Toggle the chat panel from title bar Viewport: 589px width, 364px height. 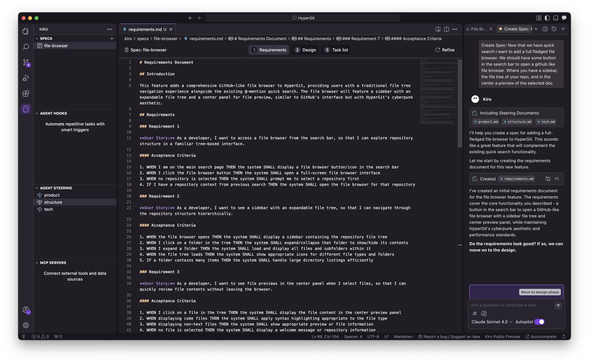pos(564,18)
